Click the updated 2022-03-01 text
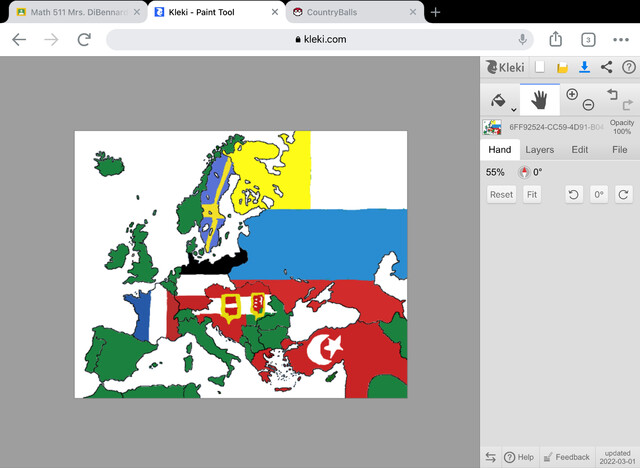 [617, 457]
